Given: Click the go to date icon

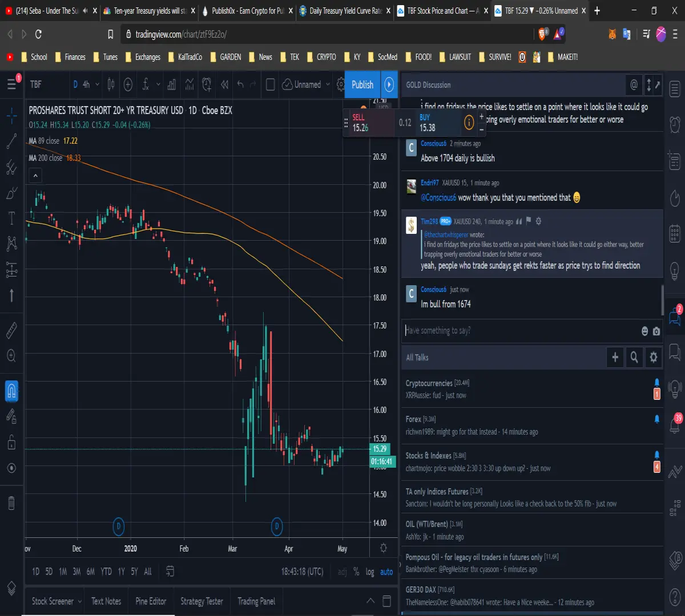Looking at the screenshot, I should 170,571.
